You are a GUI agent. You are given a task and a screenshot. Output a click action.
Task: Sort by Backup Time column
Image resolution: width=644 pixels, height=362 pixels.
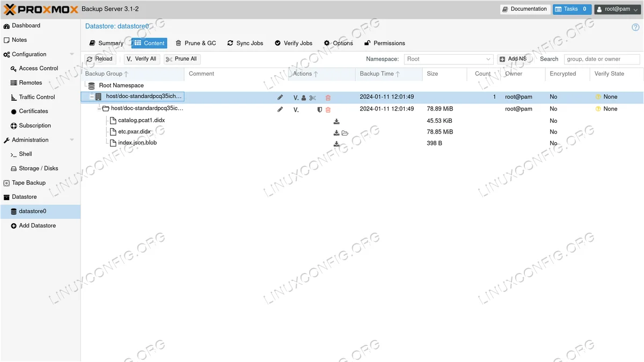point(389,74)
